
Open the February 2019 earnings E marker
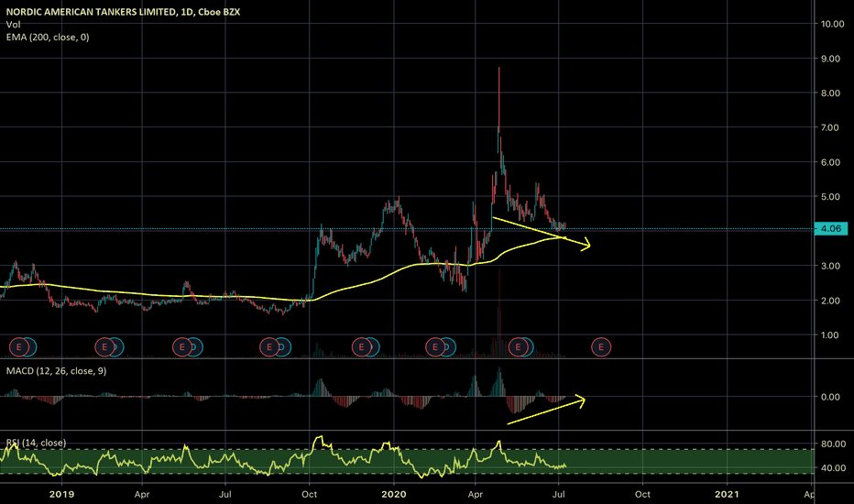click(x=104, y=346)
